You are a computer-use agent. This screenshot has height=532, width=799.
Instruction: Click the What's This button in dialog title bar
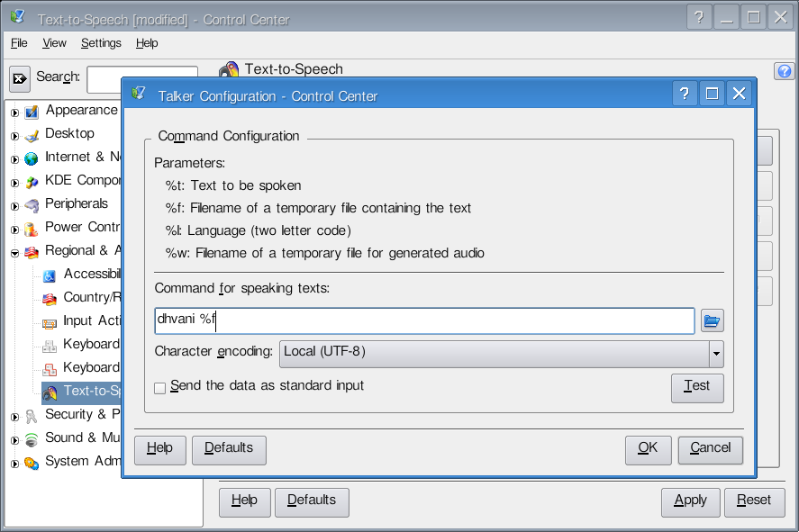point(685,94)
